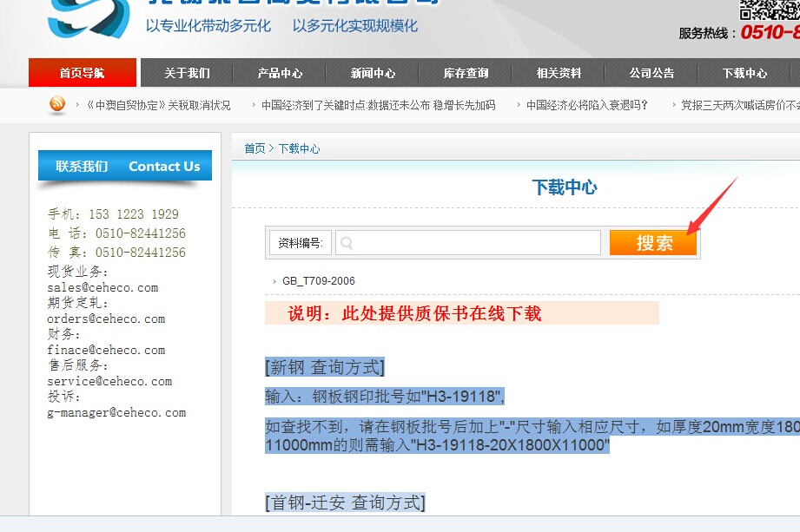This screenshot has height=532, width=800.
Task: Select 新闻中心 in the navigation bar
Action: pos(373,73)
